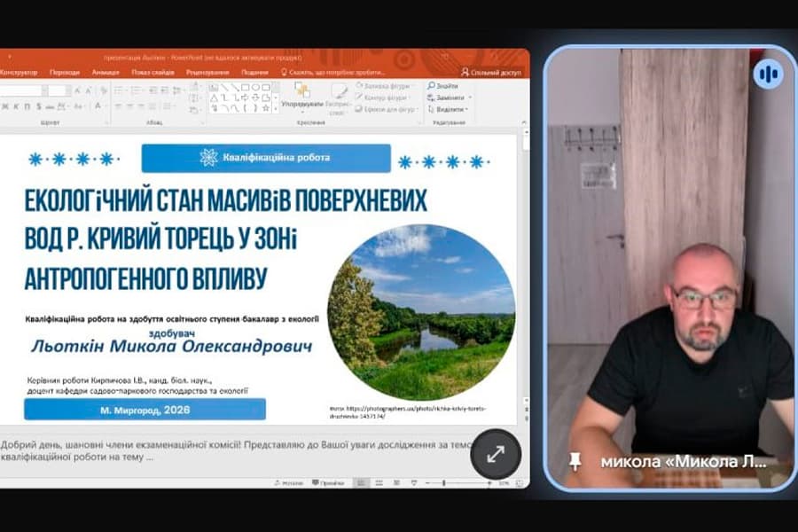Increase the list indent level
Screen dimensions: 798x532
pyautogui.click(x=165, y=90)
